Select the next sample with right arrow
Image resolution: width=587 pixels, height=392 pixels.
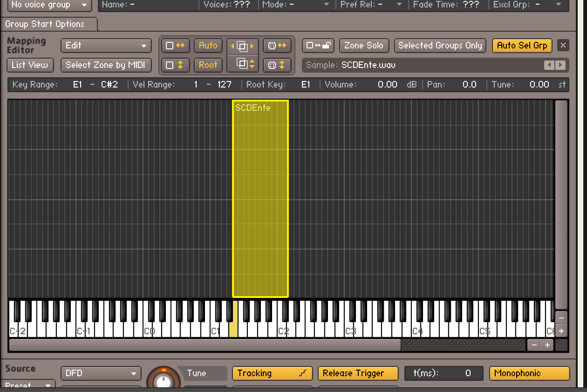pyautogui.click(x=560, y=65)
